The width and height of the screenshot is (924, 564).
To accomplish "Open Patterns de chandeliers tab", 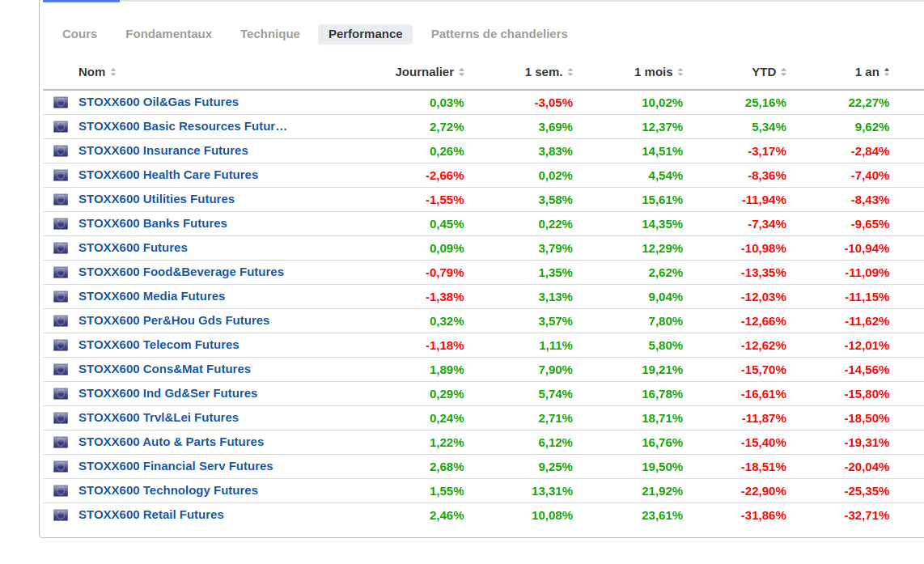I will click(x=499, y=34).
